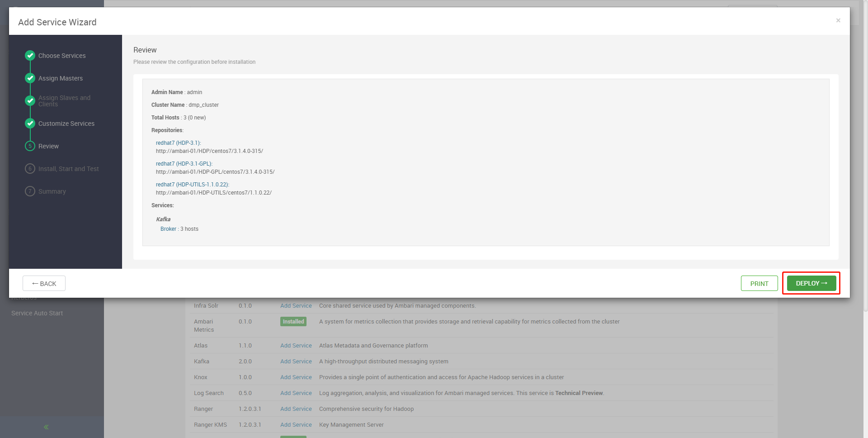868x438 pixels.
Task: Click the HDP centos7 3.1.4.0-315 repository URL
Action: pyautogui.click(x=209, y=151)
